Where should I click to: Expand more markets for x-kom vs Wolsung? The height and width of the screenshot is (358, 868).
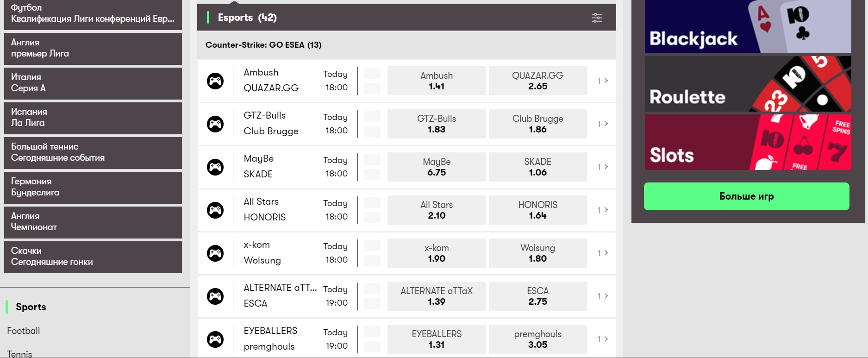pos(602,253)
